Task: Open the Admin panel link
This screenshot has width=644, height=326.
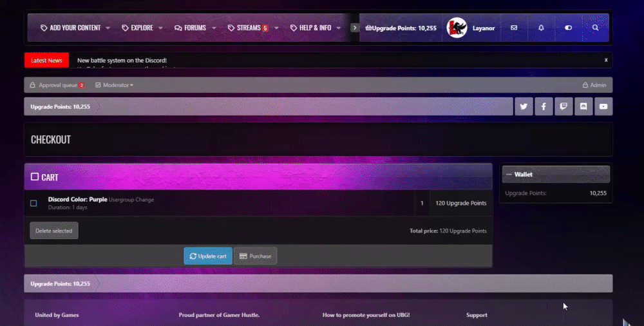Action: pyautogui.click(x=594, y=85)
